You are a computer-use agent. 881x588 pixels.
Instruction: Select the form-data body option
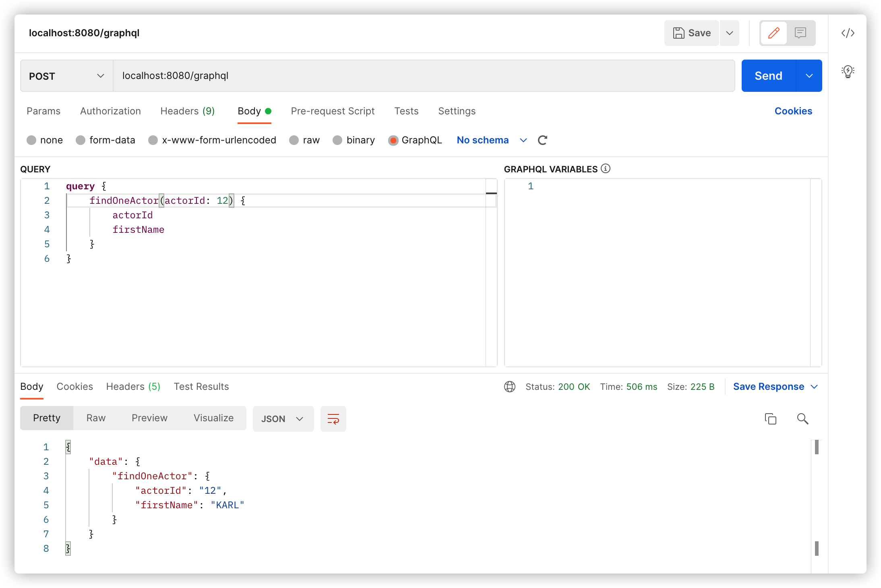[x=81, y=140]
